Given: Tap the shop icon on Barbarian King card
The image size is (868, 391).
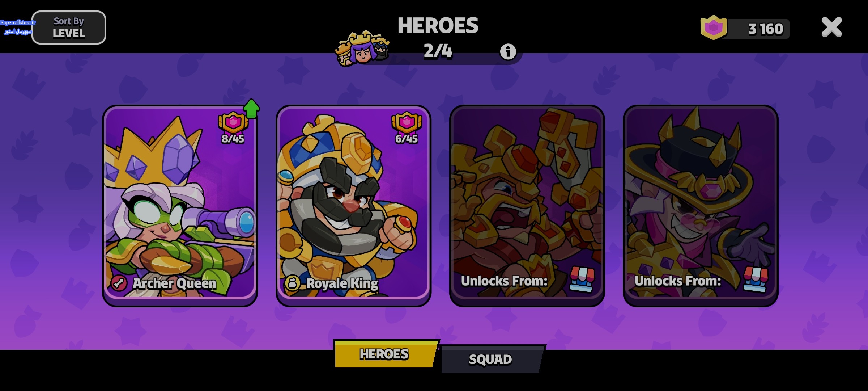Looking at the screenshot, I should click(x=582, y=279).
